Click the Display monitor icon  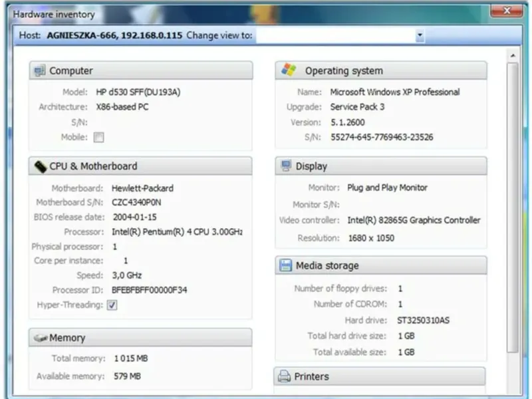point(286,166)
